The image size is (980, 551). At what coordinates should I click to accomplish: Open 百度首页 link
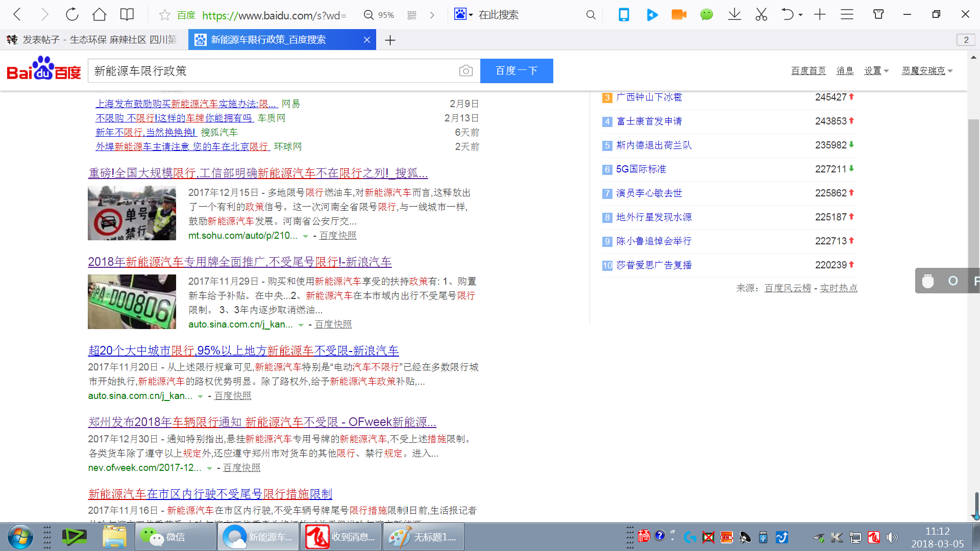tap(808, 71)
